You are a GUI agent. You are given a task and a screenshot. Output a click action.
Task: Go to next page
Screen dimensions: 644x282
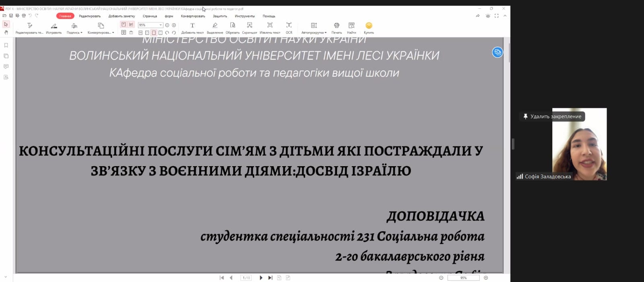coord(261,278)
